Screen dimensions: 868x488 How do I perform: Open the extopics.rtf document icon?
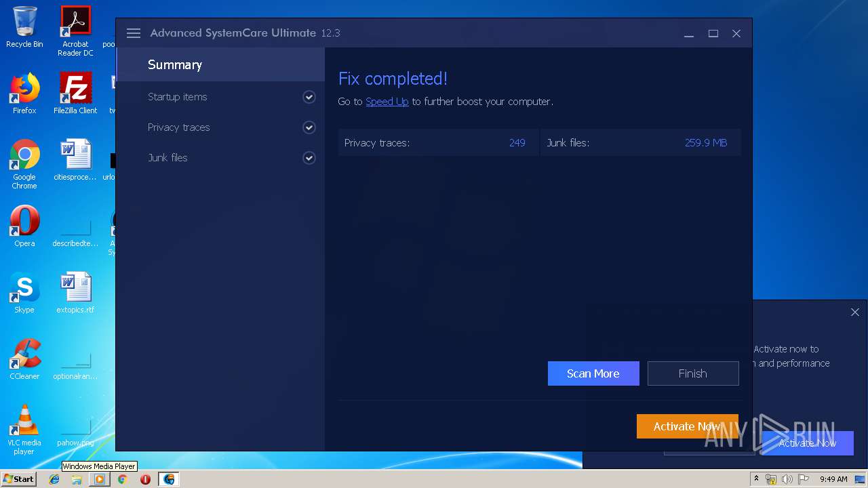(75, 293)
